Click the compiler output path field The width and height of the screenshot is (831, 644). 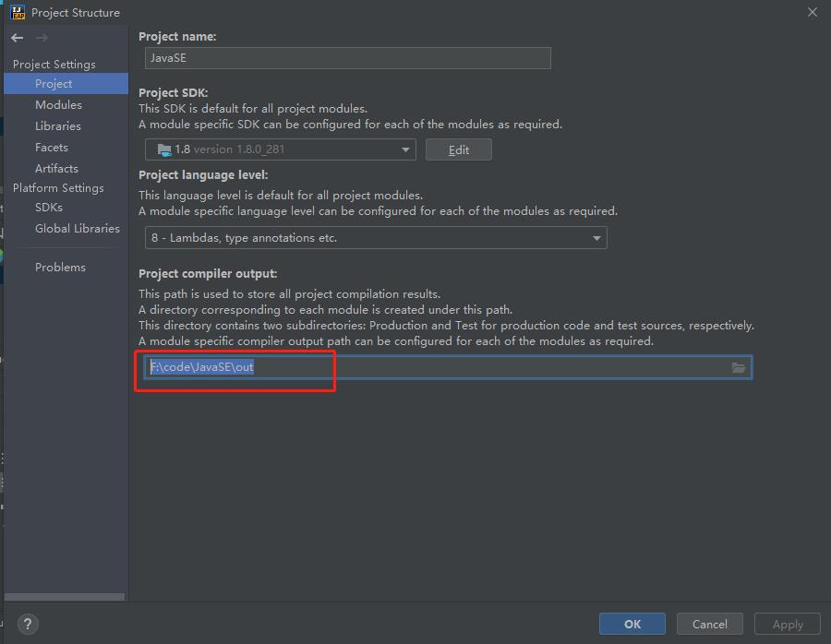point(448,367)
